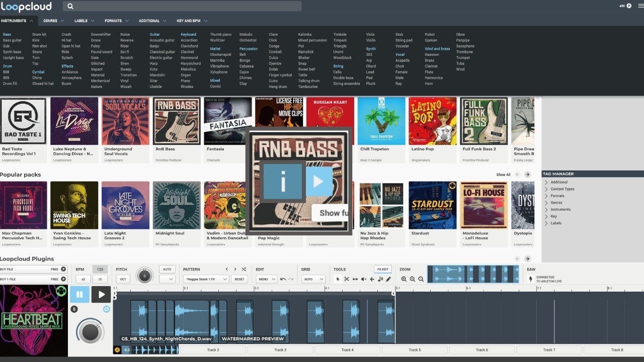The width and height of the screenshot is (644, 362).
Task: Open the dropdown below the AUTO pitch button
Action: click(x=167, y=279)
